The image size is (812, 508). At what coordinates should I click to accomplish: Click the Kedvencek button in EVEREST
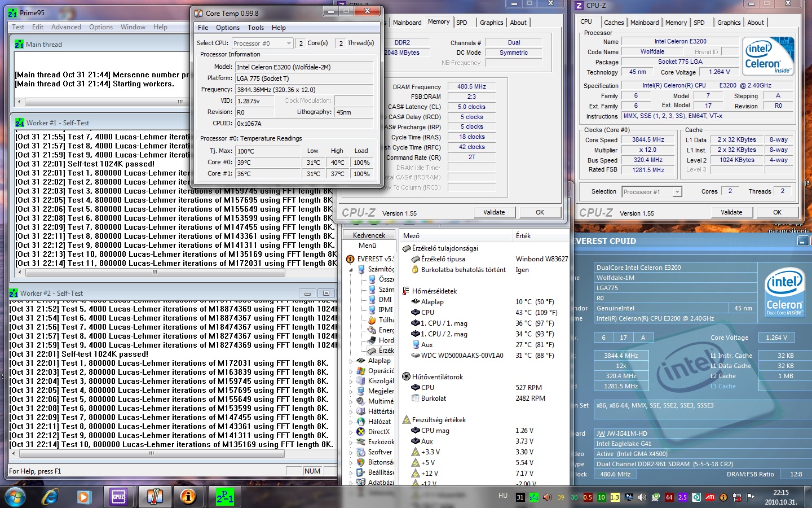coord(369,235)
